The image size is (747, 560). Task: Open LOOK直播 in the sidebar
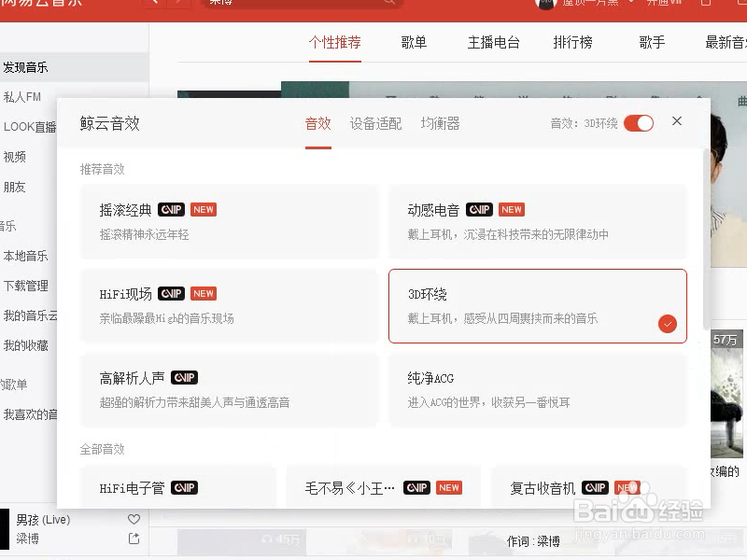pos(30,127)
